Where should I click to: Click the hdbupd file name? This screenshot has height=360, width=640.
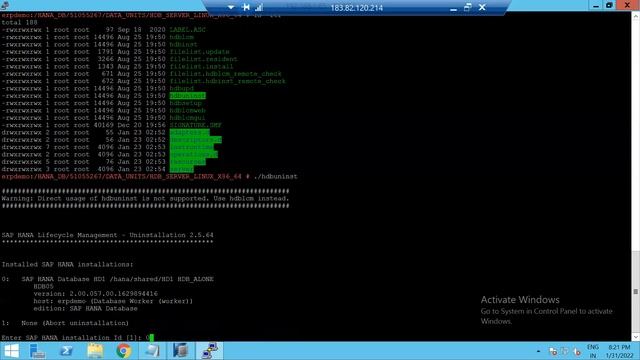coord(182,88)
